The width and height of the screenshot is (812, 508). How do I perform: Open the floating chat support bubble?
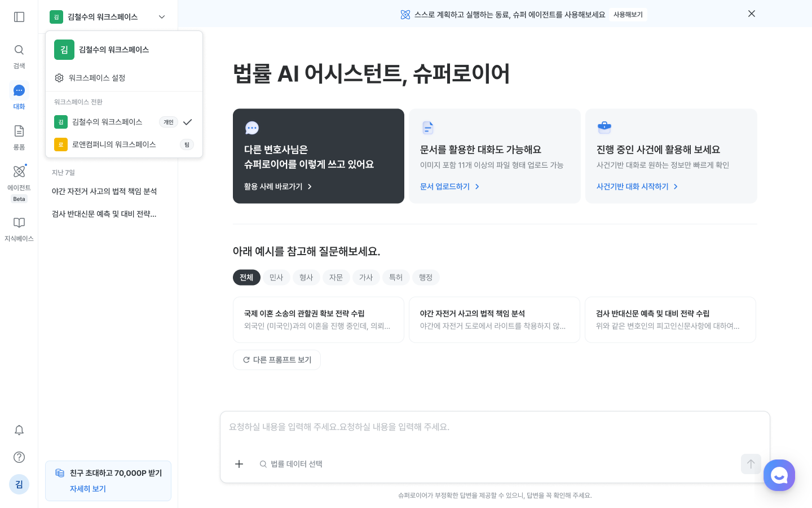click(779, 475)
